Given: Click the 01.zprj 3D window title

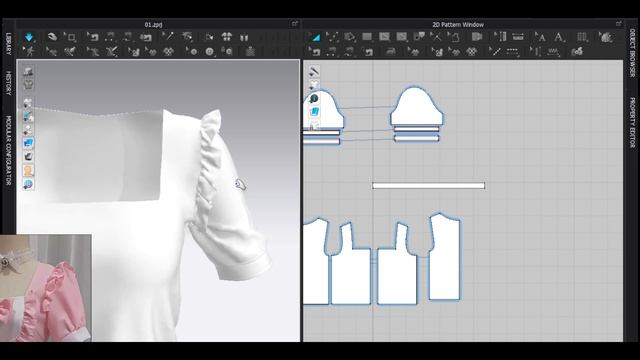Looking at the screenshot, I should click(153, 24).
